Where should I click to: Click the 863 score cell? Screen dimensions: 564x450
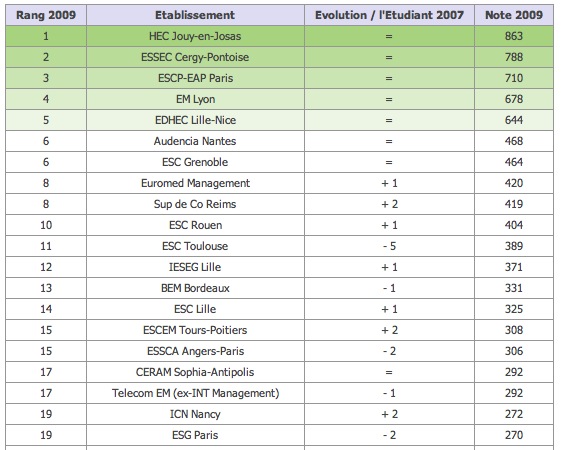click(x=514, y=36)
